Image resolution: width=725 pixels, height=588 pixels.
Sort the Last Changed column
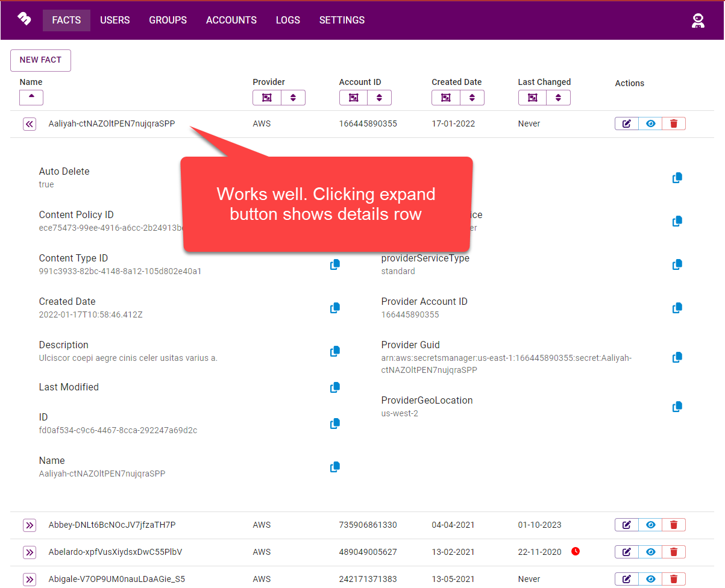pyautogui.click(x=558, y=98)
